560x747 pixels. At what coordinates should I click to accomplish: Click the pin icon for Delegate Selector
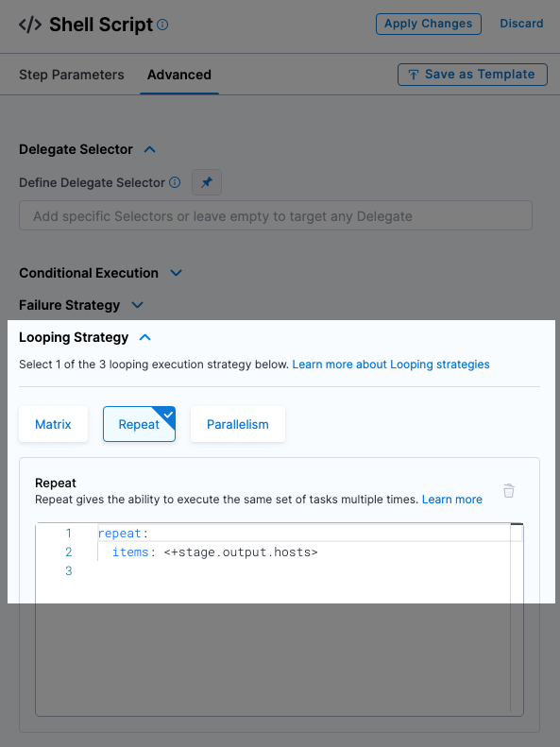pyautogui.click(x=207, y=182)
